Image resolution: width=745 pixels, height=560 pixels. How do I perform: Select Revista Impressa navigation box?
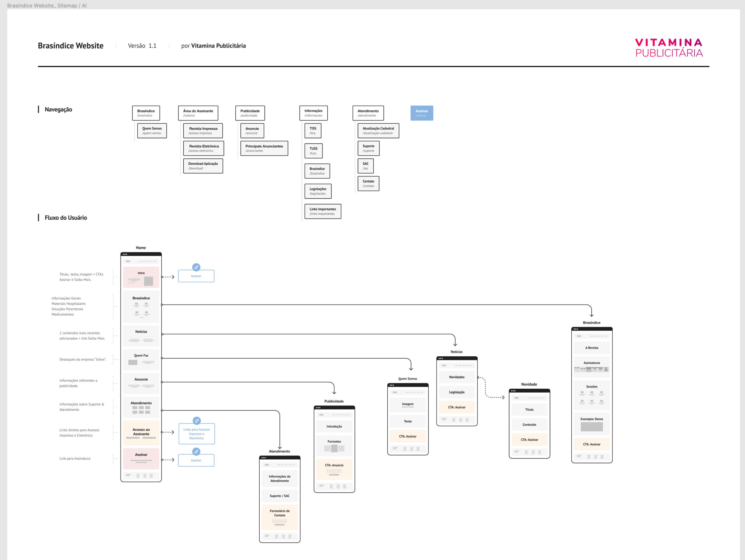click(203, 131)
